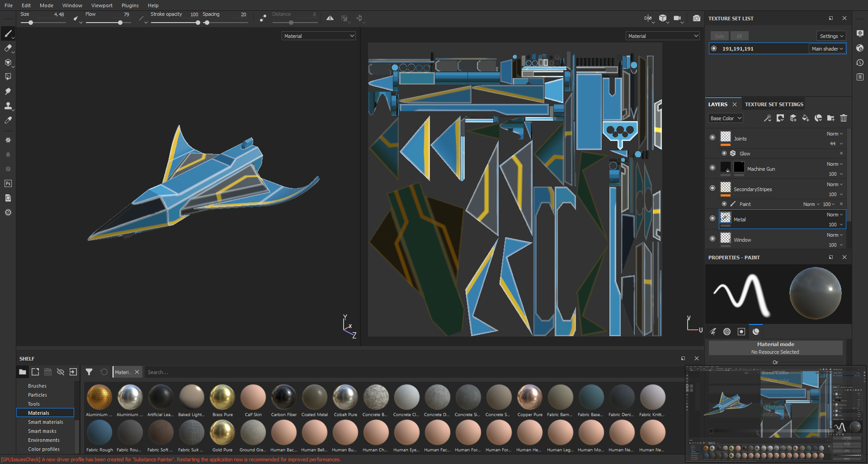
Task: Open Metal layer Norm blending dropdown
Action: tap(835, 215)
